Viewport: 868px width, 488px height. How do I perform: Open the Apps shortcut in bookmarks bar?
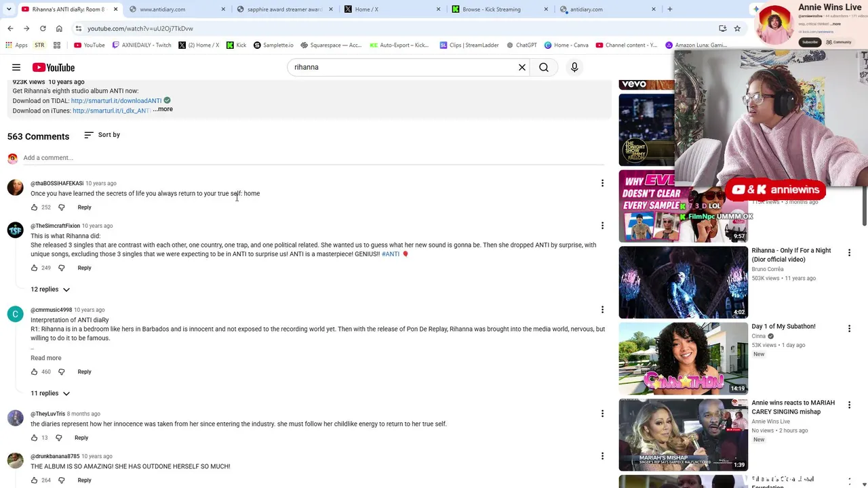click(x=16, y=45)
